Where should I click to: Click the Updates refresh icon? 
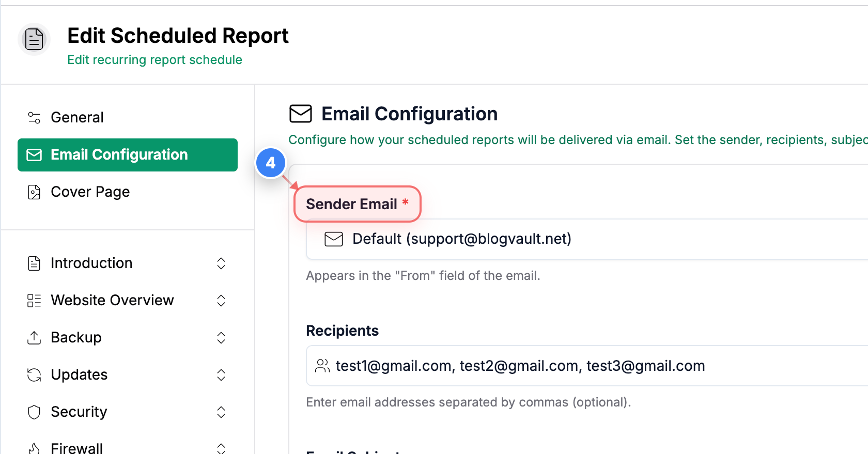pos(34,374)
